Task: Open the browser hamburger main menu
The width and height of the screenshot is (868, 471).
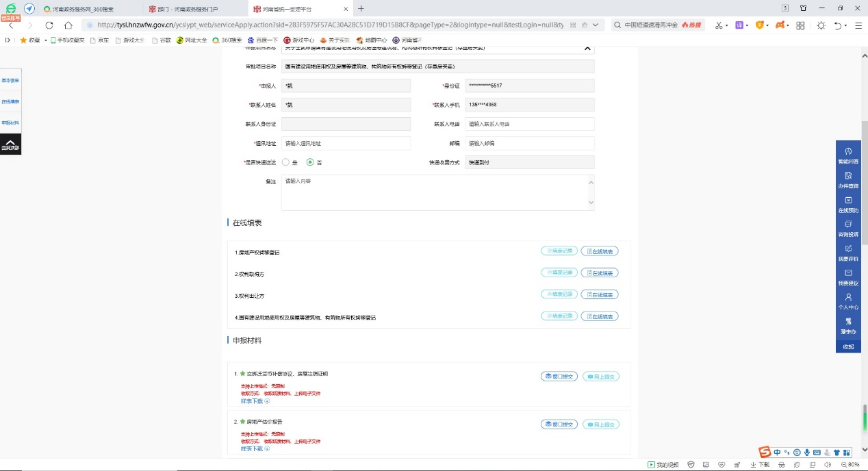Action: coord(858,25)
